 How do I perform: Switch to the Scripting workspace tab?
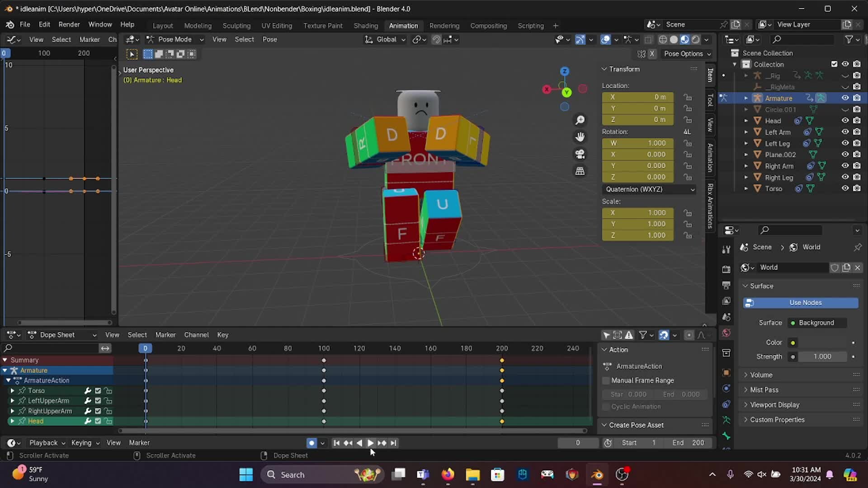coord(531,26)
